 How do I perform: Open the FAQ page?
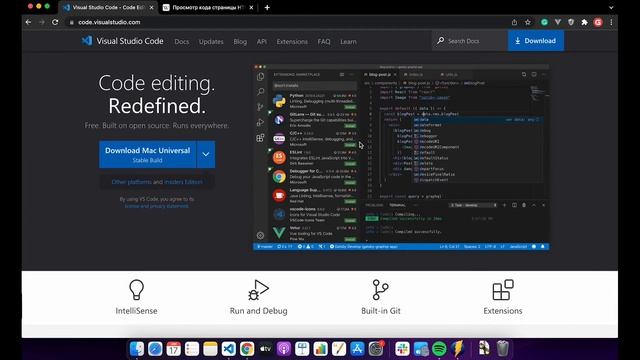(x=324, y=42)
